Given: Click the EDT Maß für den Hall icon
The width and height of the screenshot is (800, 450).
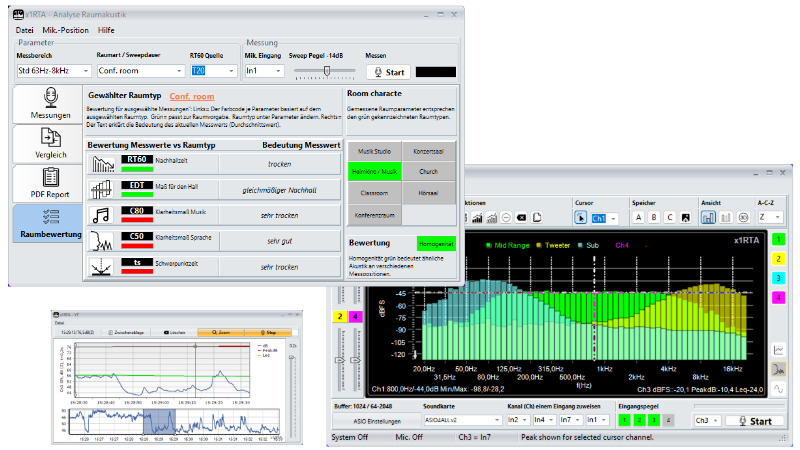Looking at the screenshot, I should click(x=102, y=190).
